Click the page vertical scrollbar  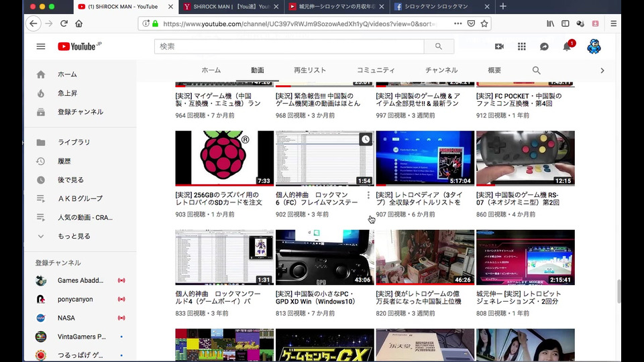coord(619,291)
